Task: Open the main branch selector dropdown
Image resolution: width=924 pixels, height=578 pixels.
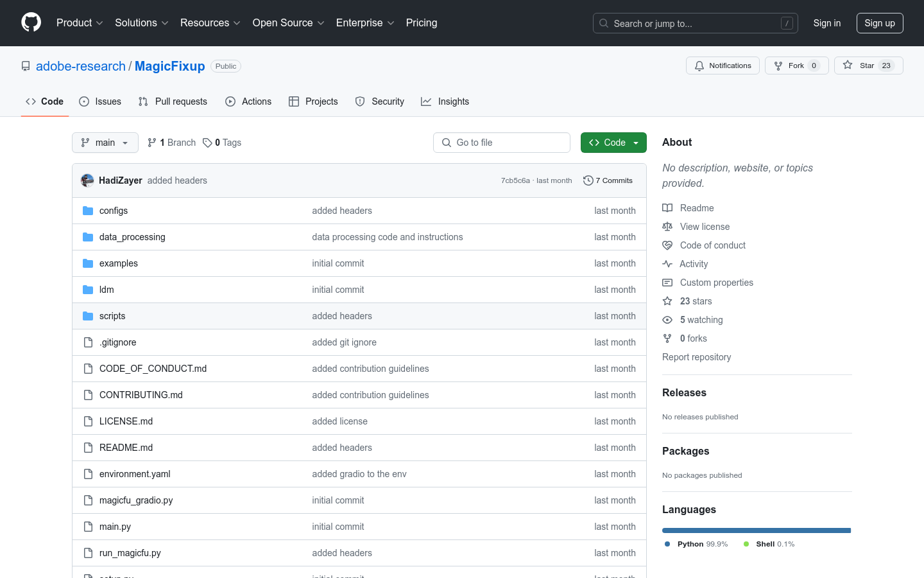Action: 105,143
